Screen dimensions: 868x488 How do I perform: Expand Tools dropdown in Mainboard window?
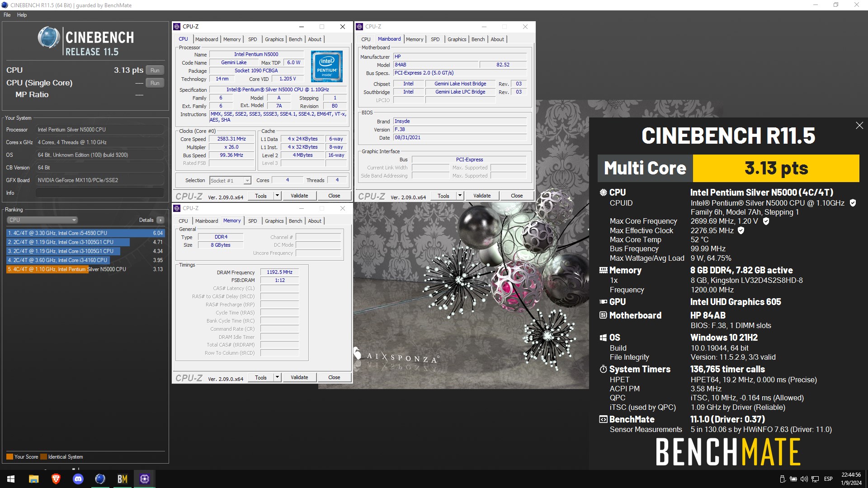(460, 196)
